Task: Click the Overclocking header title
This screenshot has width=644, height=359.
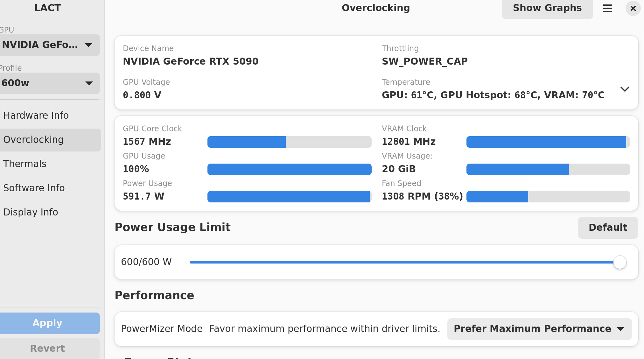Action: coord(376,8)
